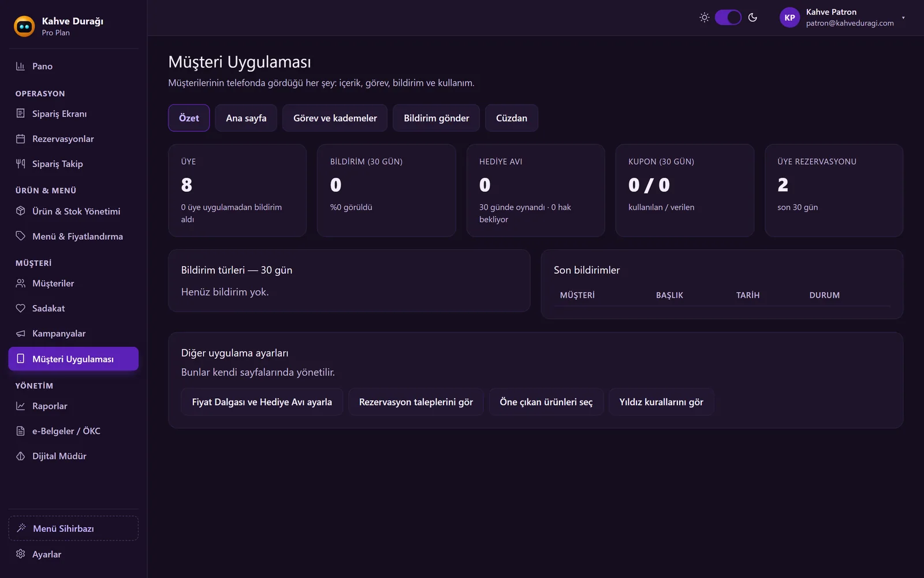Screen dimensions: 924x578
Task: Click the Raporlar line chart icon
Action: pyautogui.click(x=20, y=406)
